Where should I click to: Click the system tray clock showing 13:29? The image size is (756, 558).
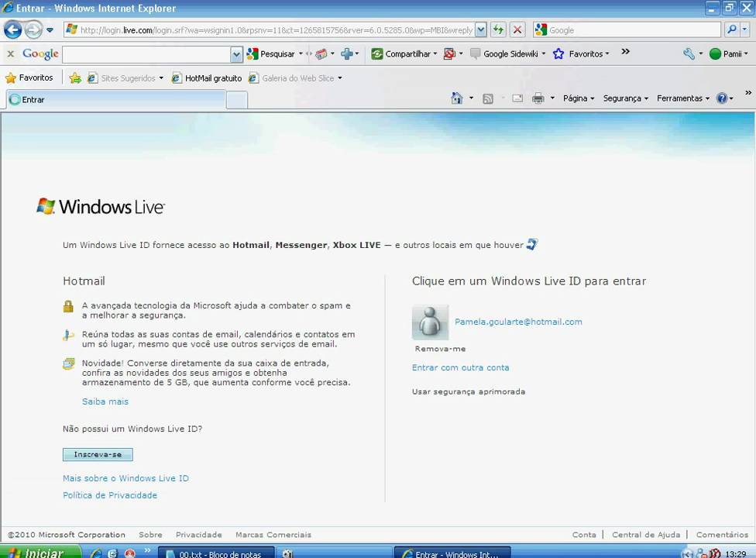tap(736, 554)
